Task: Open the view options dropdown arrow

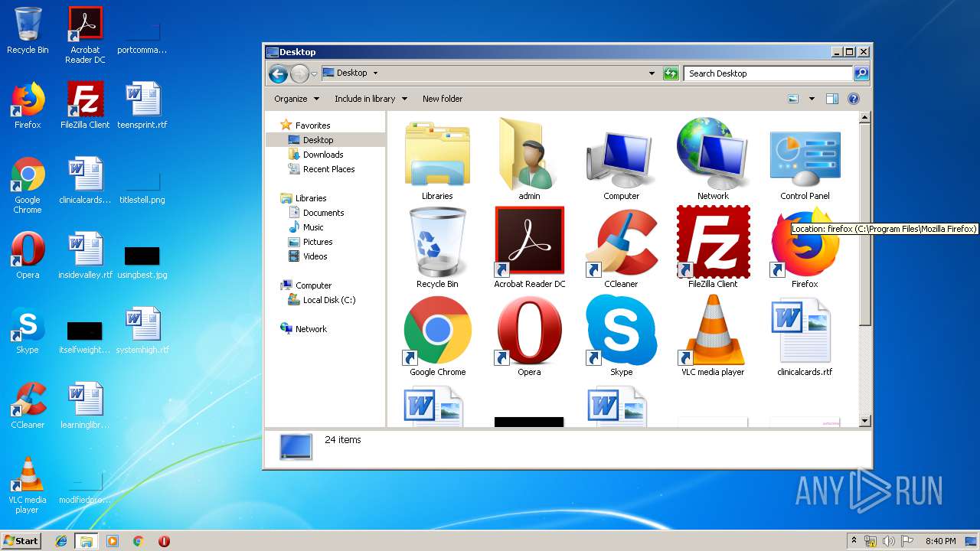Action: point(812,99)
